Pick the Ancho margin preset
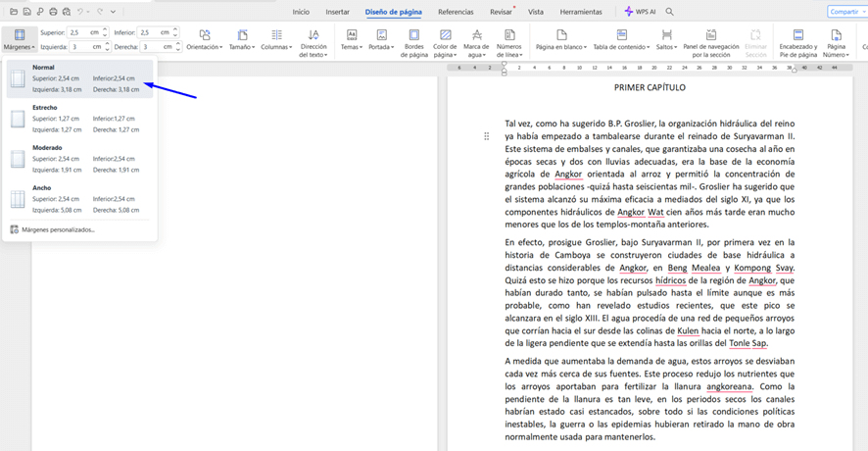The width and height of the screenshot is (868, 451). [x=78, y=199]
